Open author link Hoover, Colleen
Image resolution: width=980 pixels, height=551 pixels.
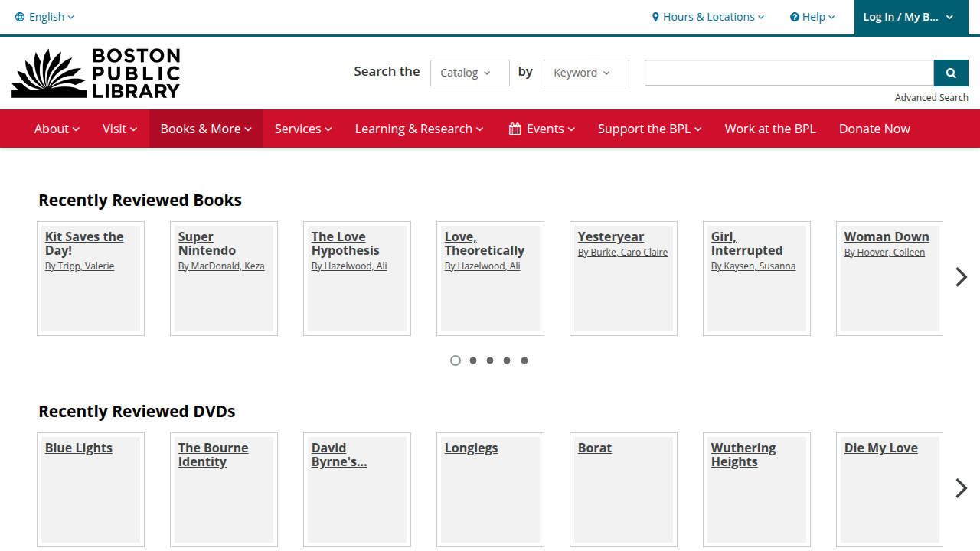884,253
